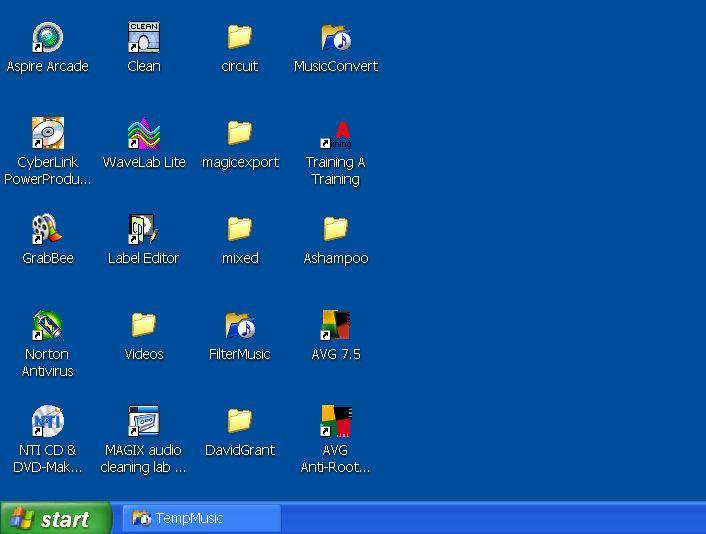Click MAGIX audio cleaning lab shortcut
Image resolution: width=706 pixels, height=534 pixels.
click(144, 422)
